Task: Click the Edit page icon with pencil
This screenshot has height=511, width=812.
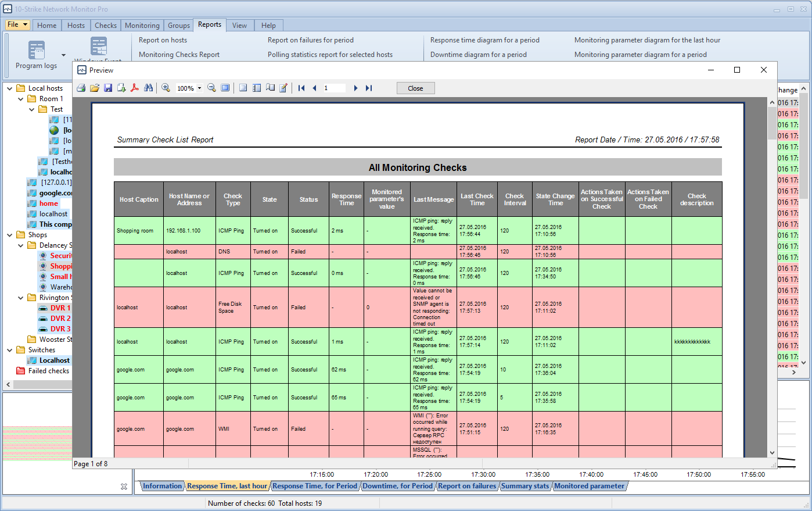Action: point(283,88)
